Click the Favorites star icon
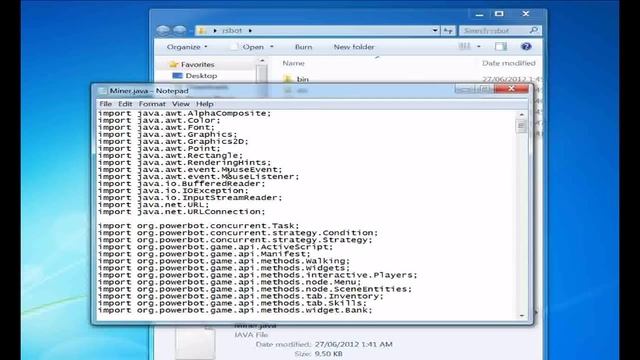 tap(173, 64)
